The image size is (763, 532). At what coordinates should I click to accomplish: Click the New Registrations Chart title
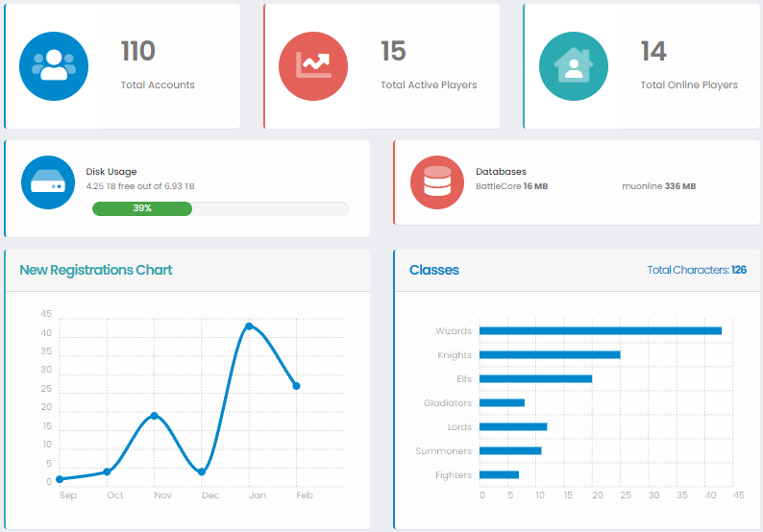[x=96, y=270]
